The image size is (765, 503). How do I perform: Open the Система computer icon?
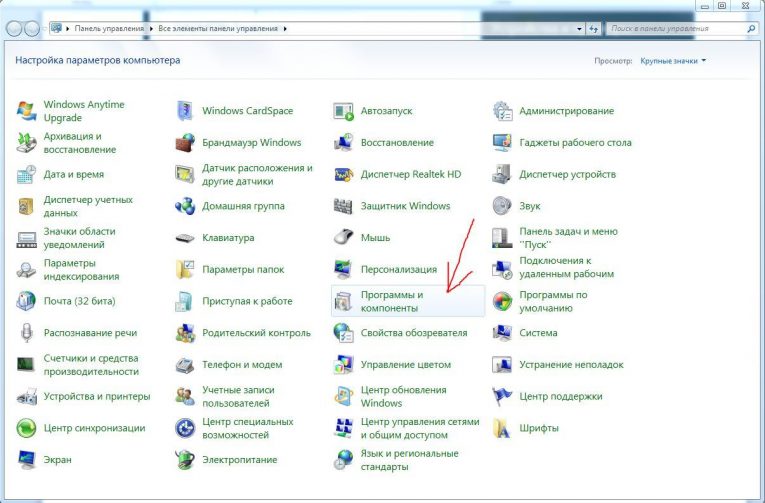tap(502, 333)
